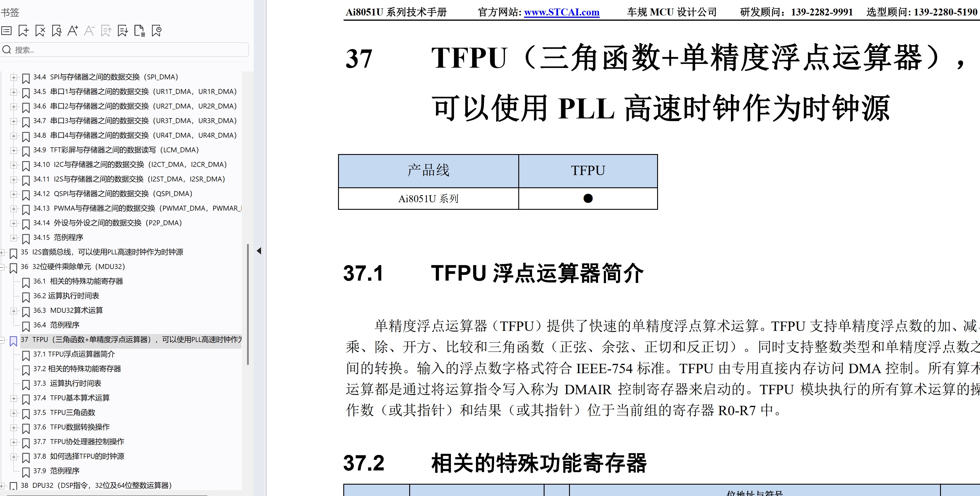980x496 pixels.
Task: Focus the bookmark search field
Action: point(125,50)
